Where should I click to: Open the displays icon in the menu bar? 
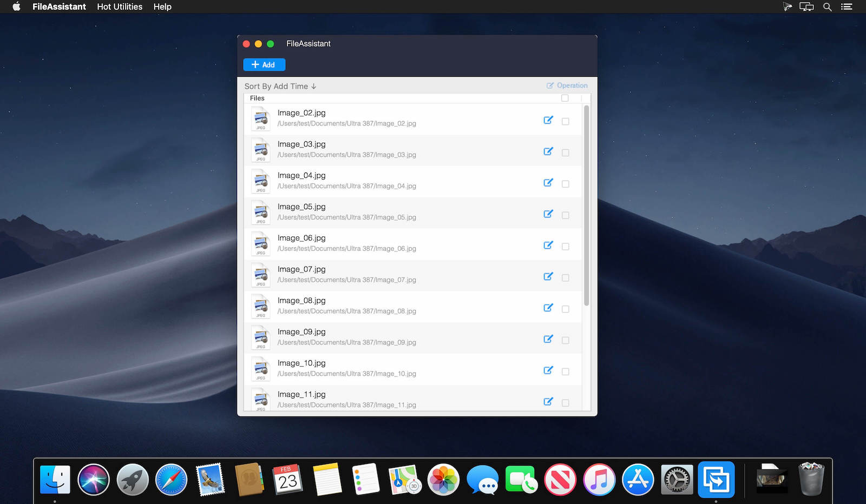coord(806,7)
